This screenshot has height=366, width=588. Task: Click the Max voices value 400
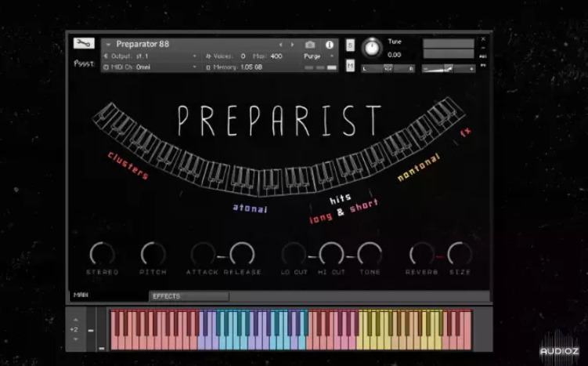pyautogui.click(x=276, y=56)
